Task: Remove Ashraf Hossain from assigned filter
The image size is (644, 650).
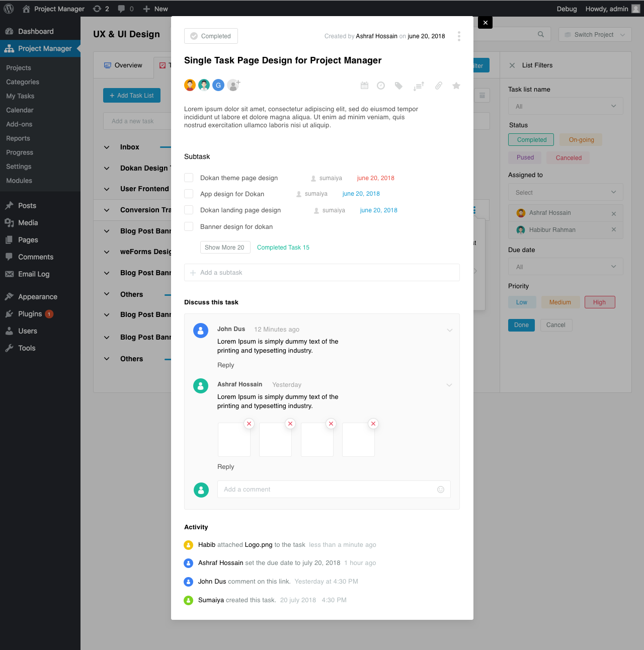Action: point(614,213)
